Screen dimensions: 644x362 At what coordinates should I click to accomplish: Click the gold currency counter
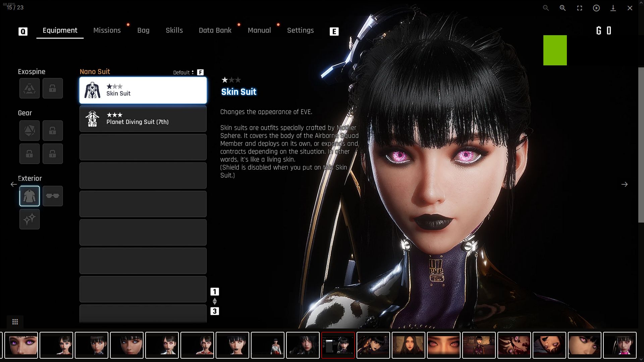pos(604,31)
